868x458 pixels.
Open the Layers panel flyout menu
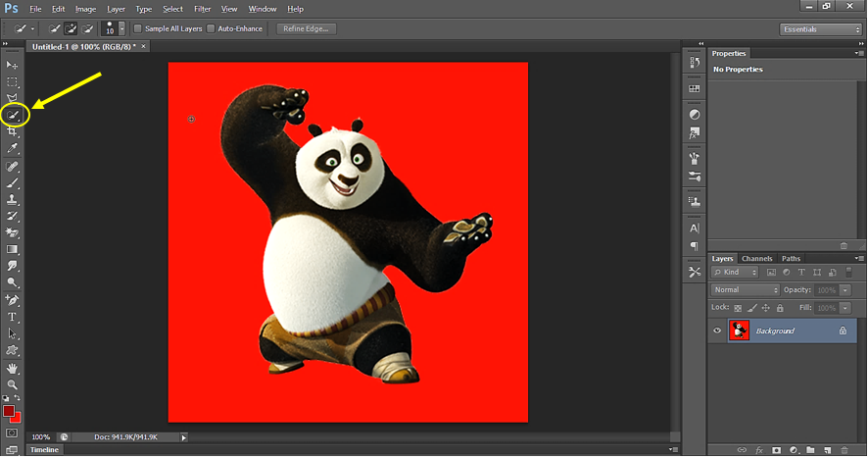coord(858,258)
